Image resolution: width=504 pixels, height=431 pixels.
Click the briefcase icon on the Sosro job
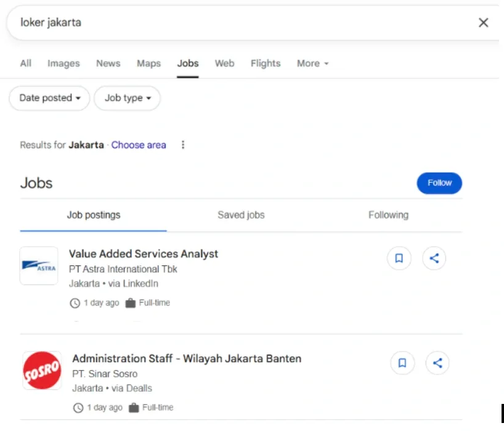coord(133,408)
